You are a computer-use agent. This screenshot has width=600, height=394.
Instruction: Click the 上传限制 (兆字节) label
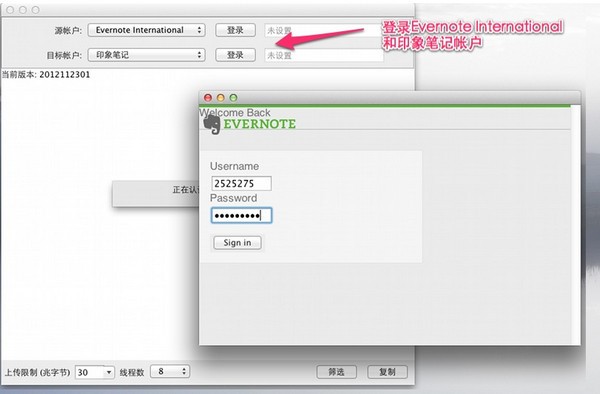pyautogui.click(x=37, y=372)
